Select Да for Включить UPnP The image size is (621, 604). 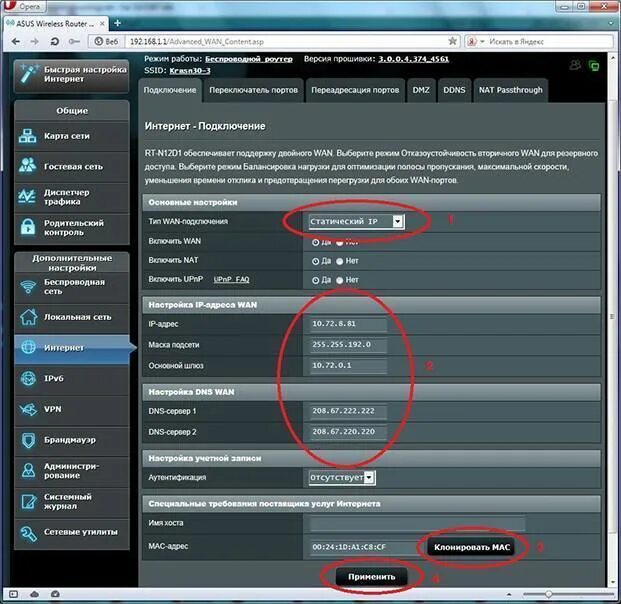[x=315, y=280]
